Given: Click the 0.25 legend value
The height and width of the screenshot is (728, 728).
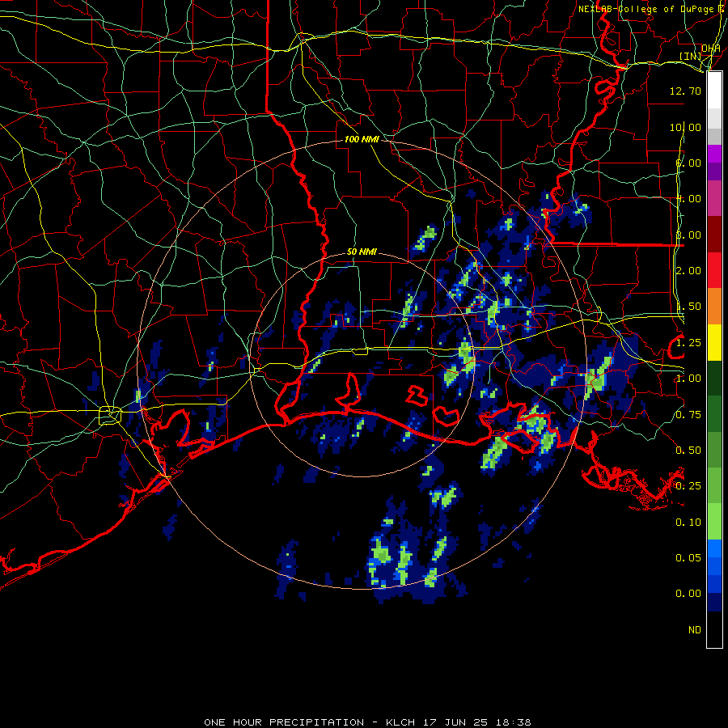Looking at the screenshot, I should click(688, 486).
